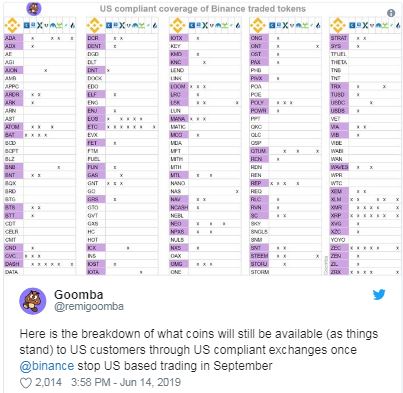Click the tweet text about US customers
Screen dimensions: 403x393
[199, 350]
